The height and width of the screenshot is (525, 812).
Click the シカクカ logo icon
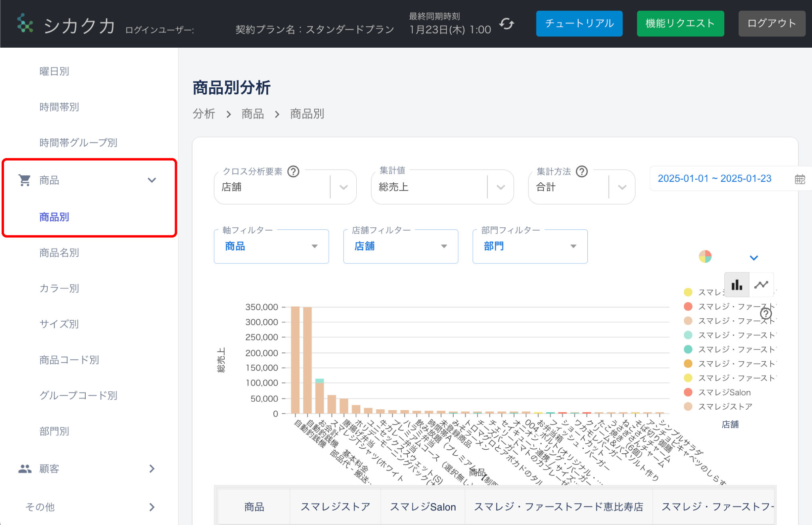[x=25, y=23]
